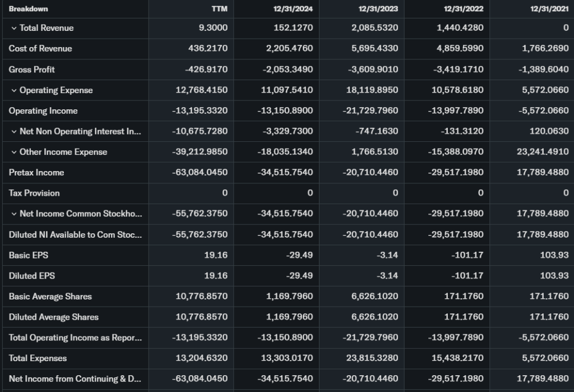The height and width of the screenshot is (392, 574).
Task: Expand Net Non Operating Interest Income chevron
Action: (13, 132)
